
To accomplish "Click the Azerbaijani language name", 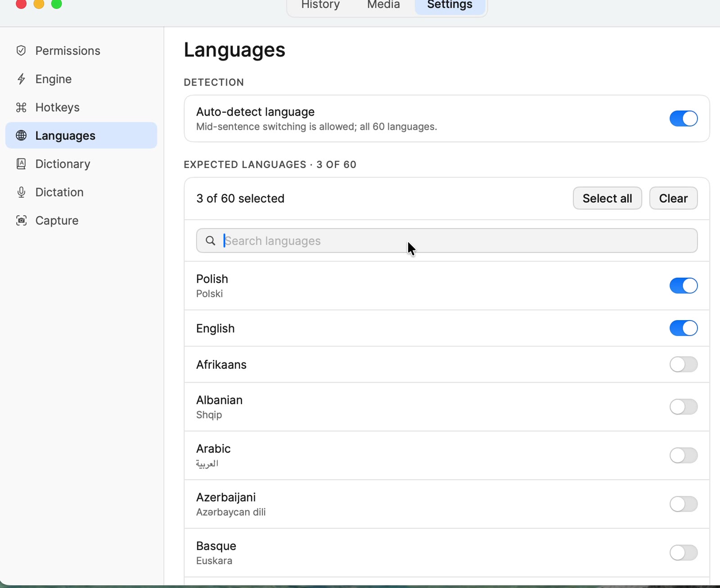I will click(226, 497).
